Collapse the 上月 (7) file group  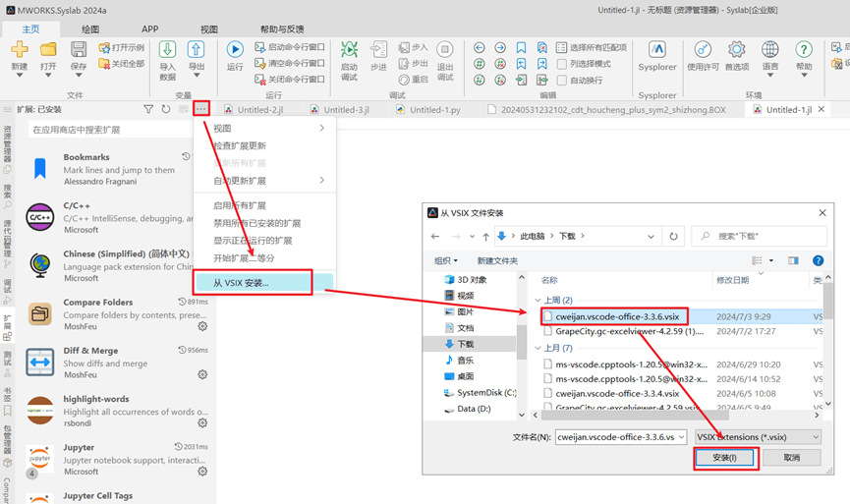click(x=538, y=348)
